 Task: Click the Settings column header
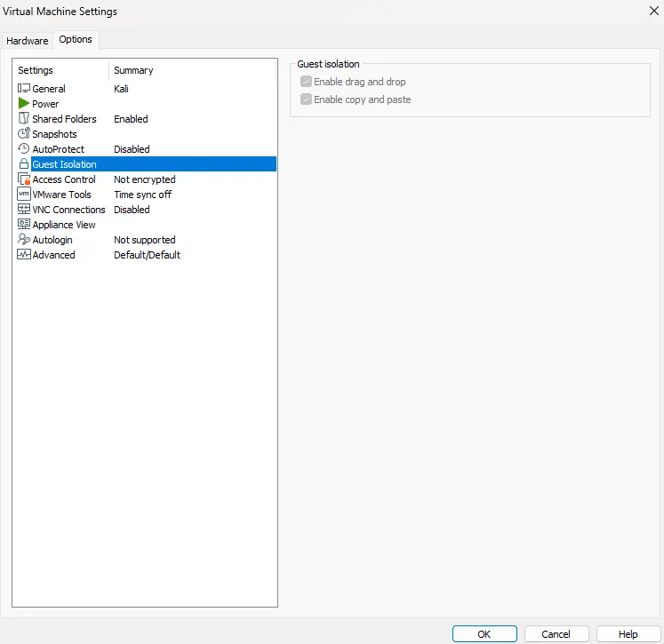point(61,70)
